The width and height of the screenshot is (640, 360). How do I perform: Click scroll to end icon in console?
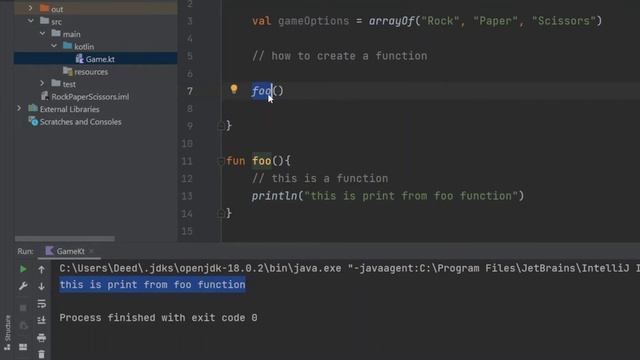(x=41, y=320)
